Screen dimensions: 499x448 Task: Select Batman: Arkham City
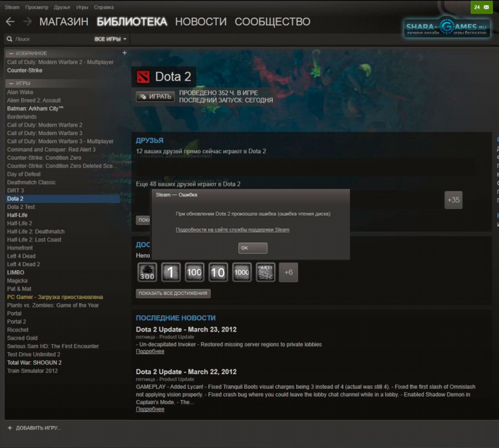(x=35, y=109)
